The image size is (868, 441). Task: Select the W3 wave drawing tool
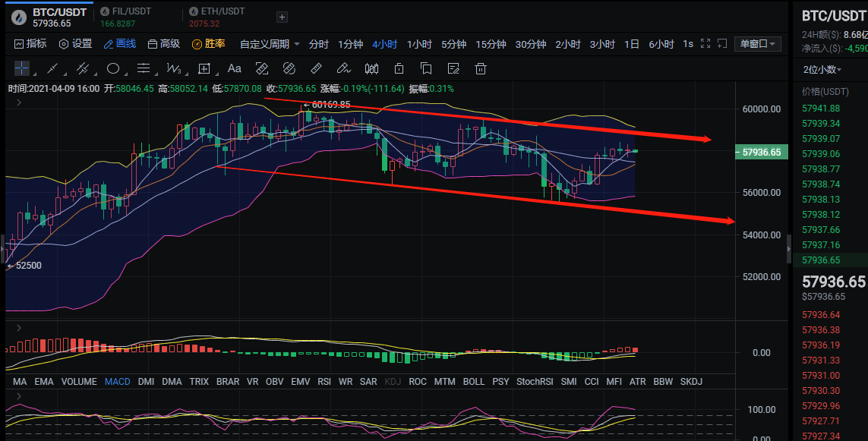(x=173, y=69)
